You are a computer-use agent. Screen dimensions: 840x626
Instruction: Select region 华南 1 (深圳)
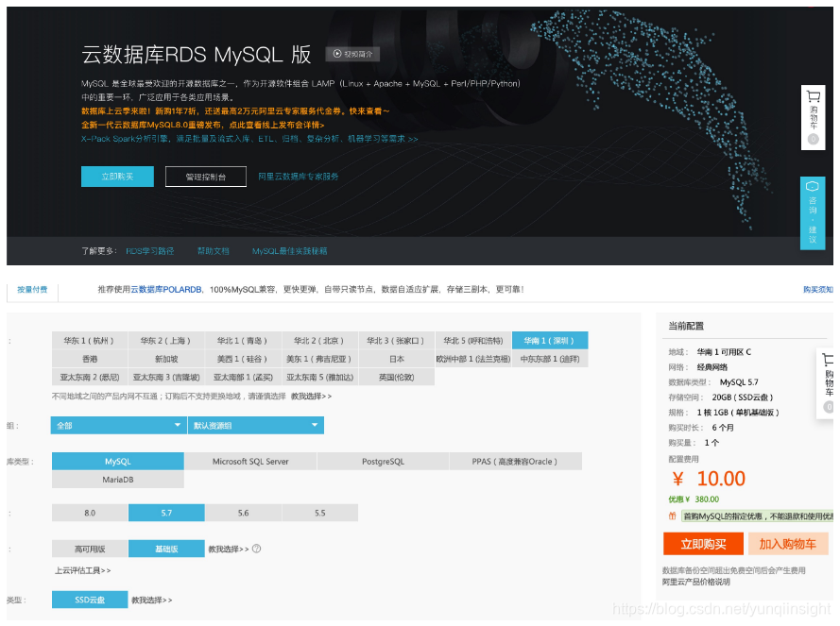(x=550, y=341)
